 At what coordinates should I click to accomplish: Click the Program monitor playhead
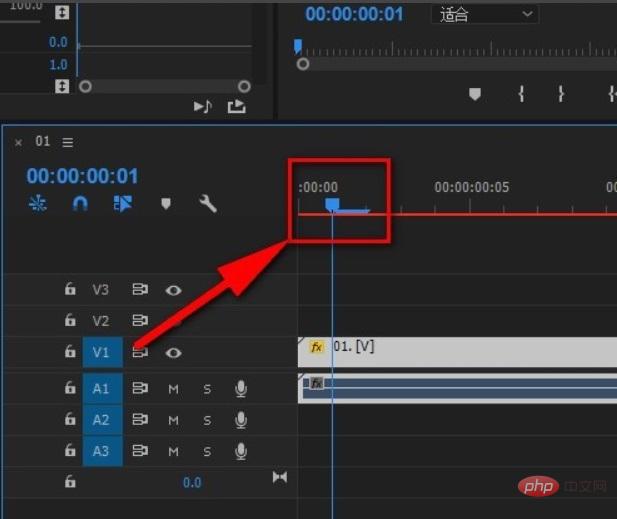point(298,46)
